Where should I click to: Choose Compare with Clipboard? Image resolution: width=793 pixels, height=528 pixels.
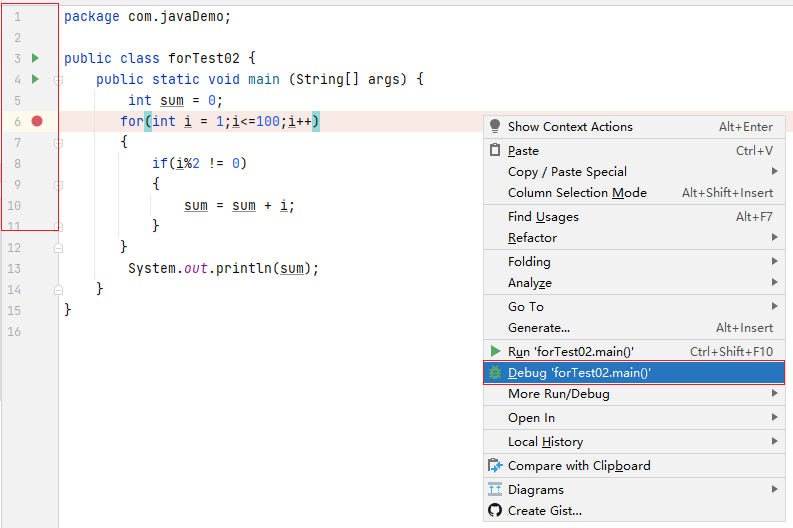(x=634, y=465)
